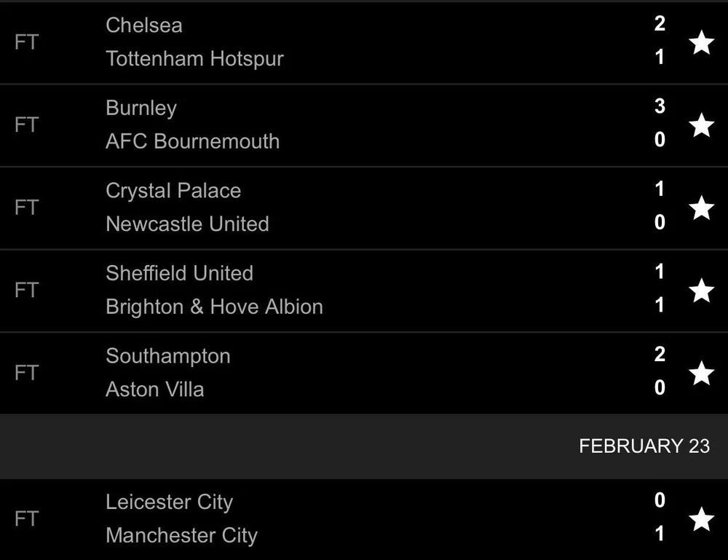Click FT status of Chelsea match
This screenshot has height=560, width=728.
[26, 42]
